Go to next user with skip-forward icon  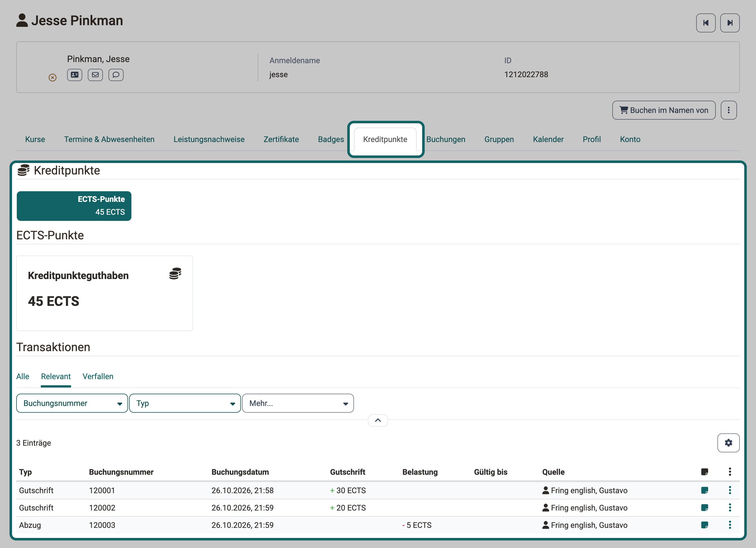[x=730, y=23]
